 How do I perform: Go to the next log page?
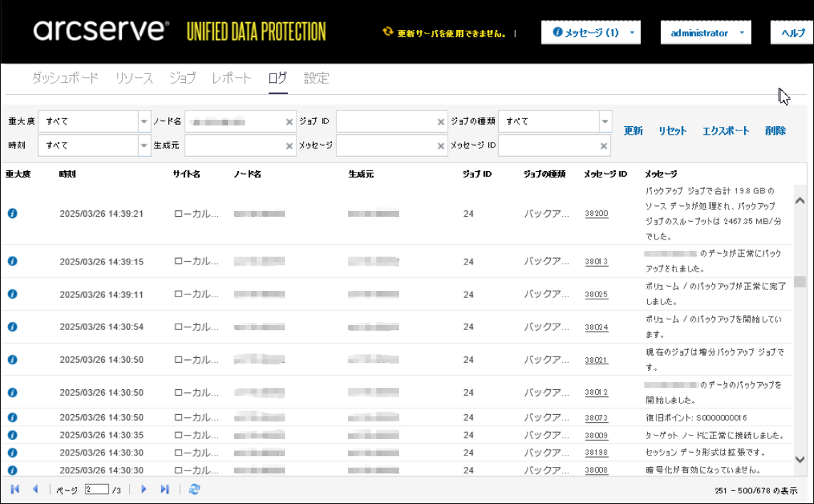pos(143,489)
